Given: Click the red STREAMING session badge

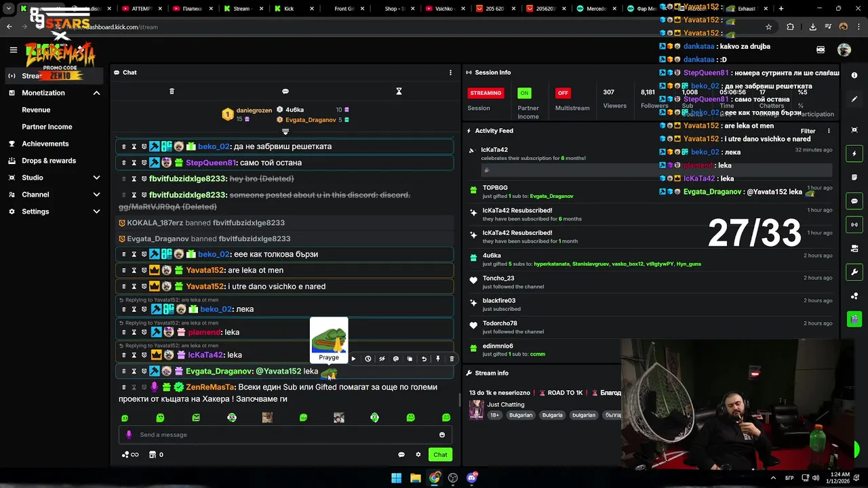Looking at the screenshot, I should click(486, 93).
